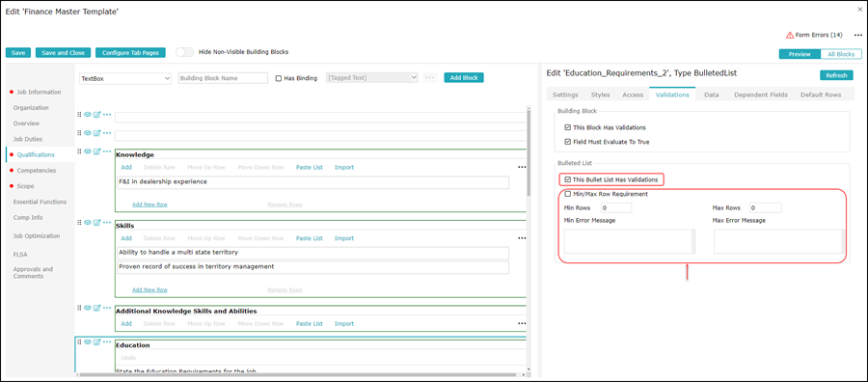Toggle visibility eye of Additional Knowledge block
The image size is (868, 382).
click(x=88, y=308)
